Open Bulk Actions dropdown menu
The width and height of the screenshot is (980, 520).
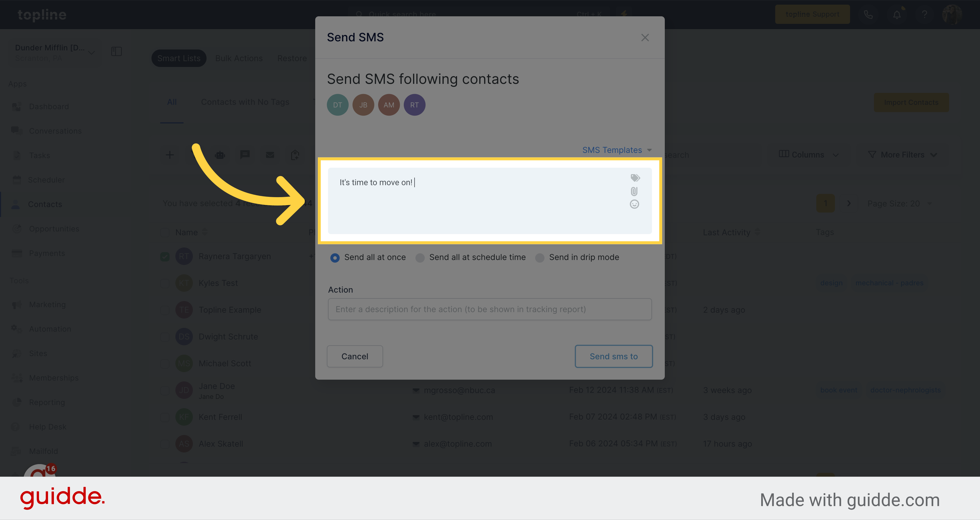pos(239,58)
